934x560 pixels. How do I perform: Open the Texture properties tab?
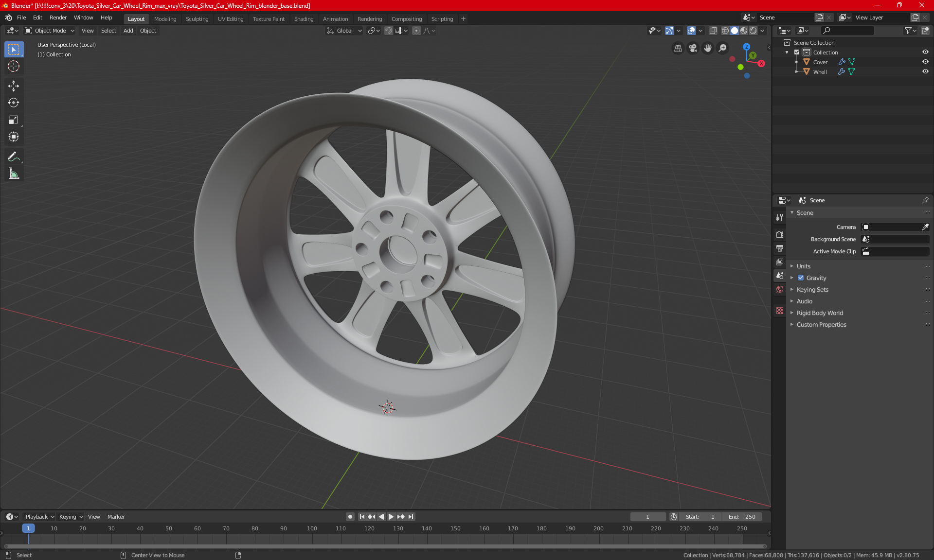click(780, 311)
